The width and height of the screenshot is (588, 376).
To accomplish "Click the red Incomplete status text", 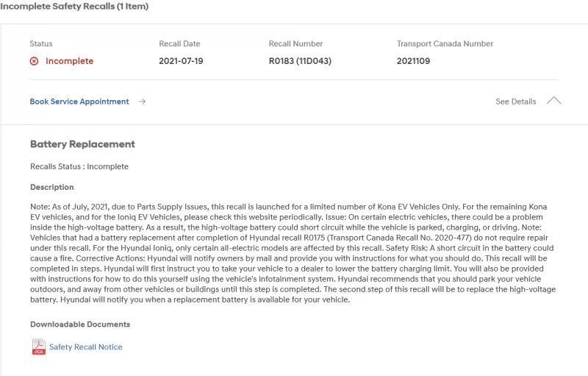I will (x=69, y=61).
